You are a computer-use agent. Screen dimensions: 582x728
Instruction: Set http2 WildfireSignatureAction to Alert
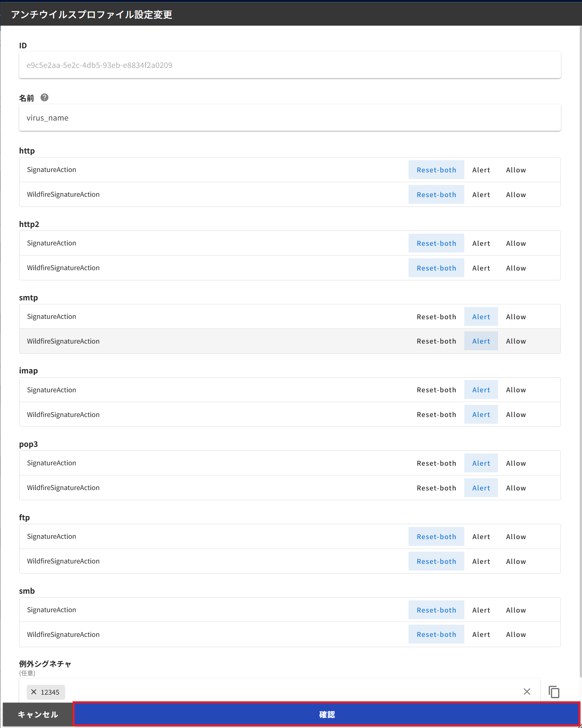(481, 268)
